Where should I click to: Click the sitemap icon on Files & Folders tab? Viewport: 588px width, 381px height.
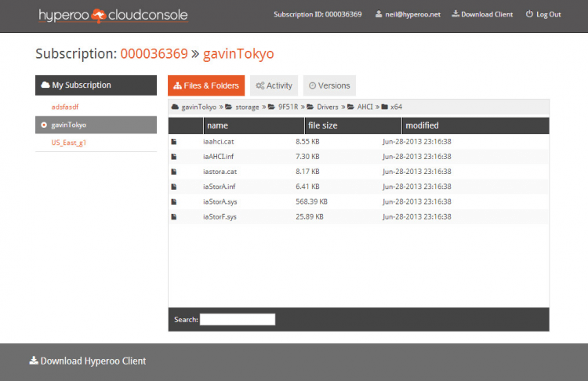[x=177, y=85]
